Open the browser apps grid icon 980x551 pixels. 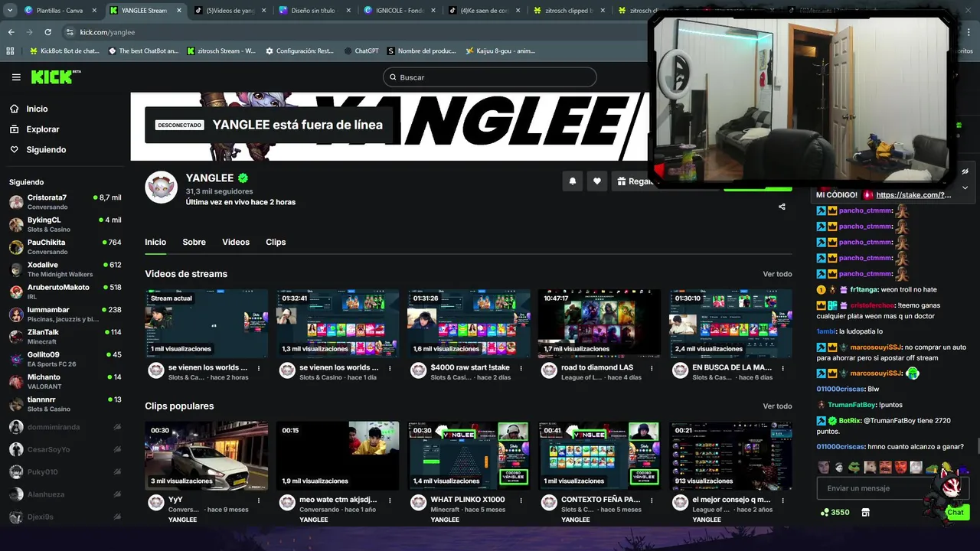coord(10,51)
